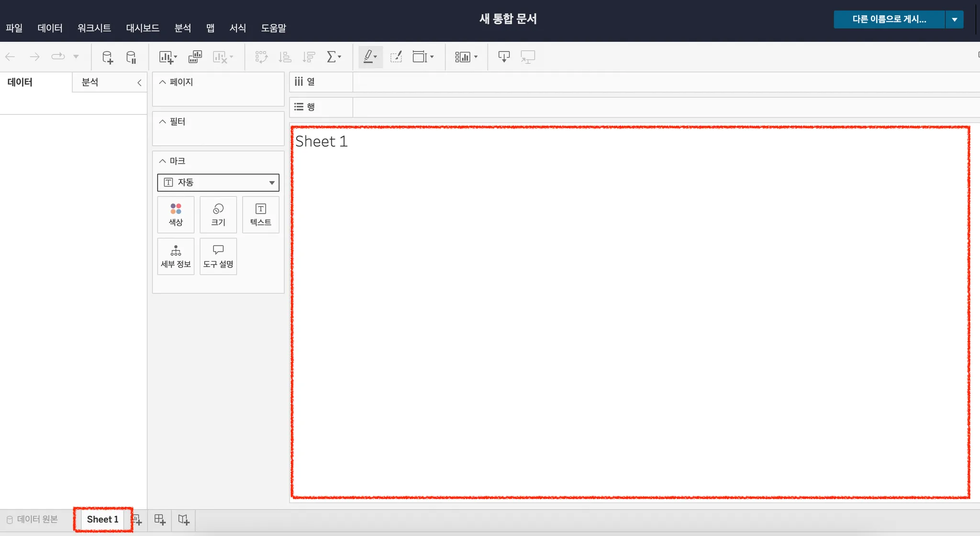Click the download icon in toolbar

coord(503,57)
